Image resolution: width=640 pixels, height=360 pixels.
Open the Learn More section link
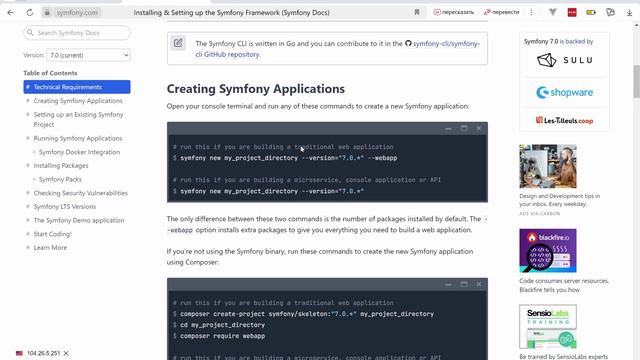(x=50, y=248)
